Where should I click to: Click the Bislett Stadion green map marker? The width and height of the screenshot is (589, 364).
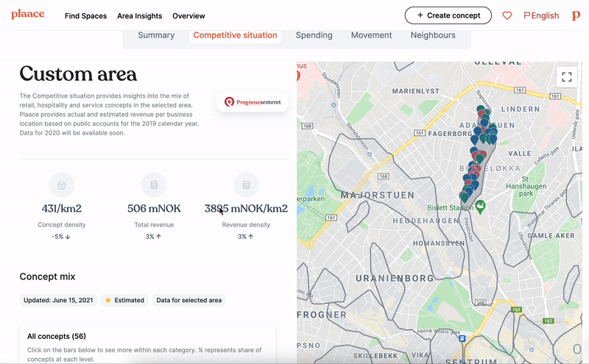point(480,208)
